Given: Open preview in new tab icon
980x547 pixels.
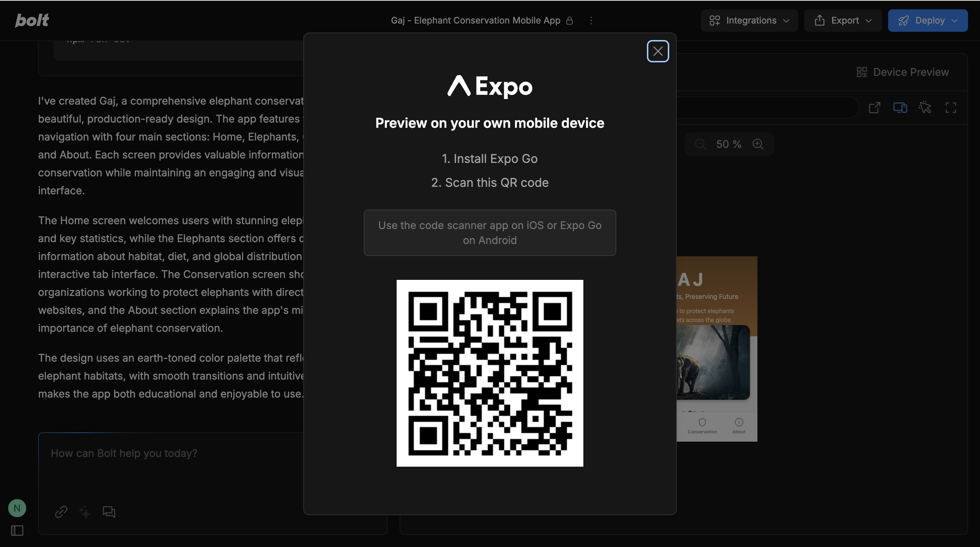Looking at the screenshot, I should coord(874,108).
